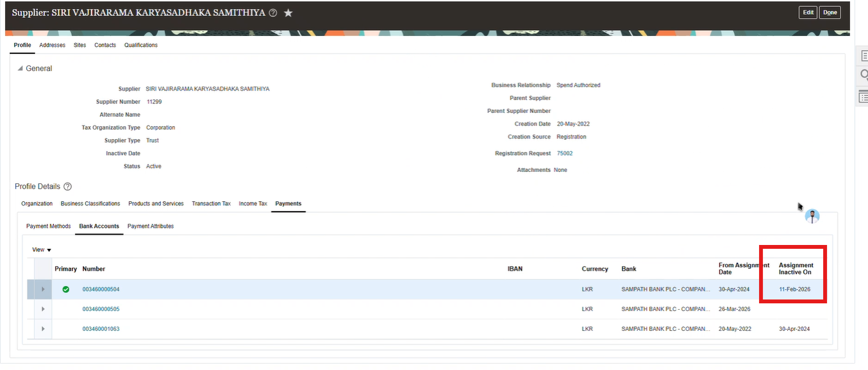Viewport: 868px width, 370px height.
Task: Click the Number column header
Action: 94,269
